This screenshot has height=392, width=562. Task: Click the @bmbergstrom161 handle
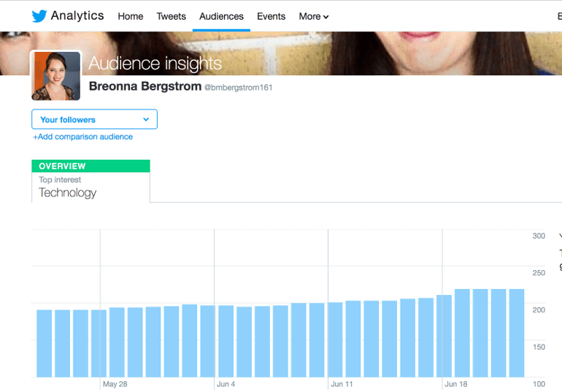[238, 88]
